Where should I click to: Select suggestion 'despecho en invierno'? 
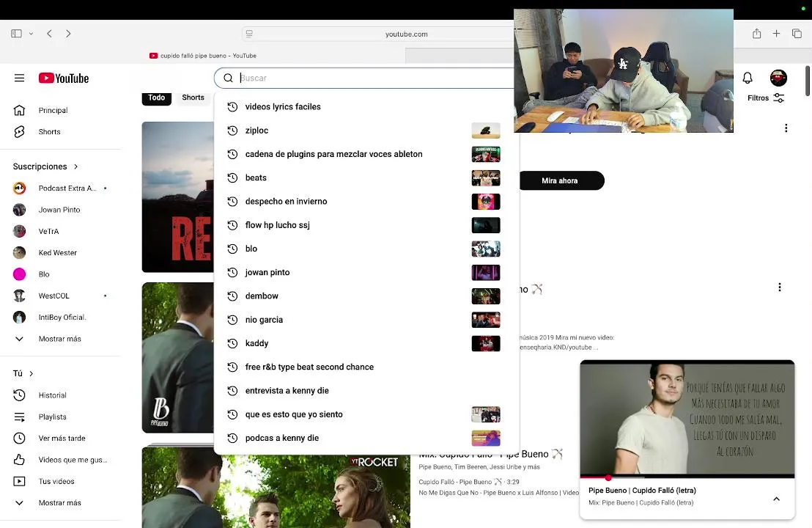(x=366, y=202)
